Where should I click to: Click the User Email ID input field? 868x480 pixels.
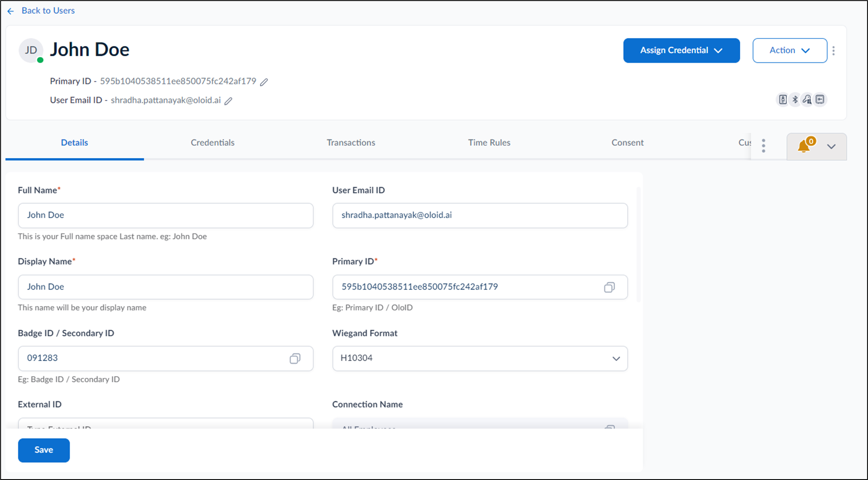pyautogui.click(x=480, y=216)
